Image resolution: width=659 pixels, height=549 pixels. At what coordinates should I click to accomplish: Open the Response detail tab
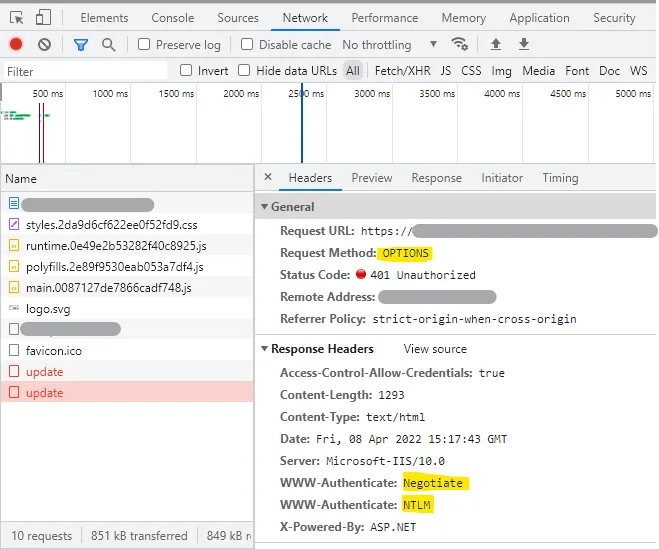437,178
